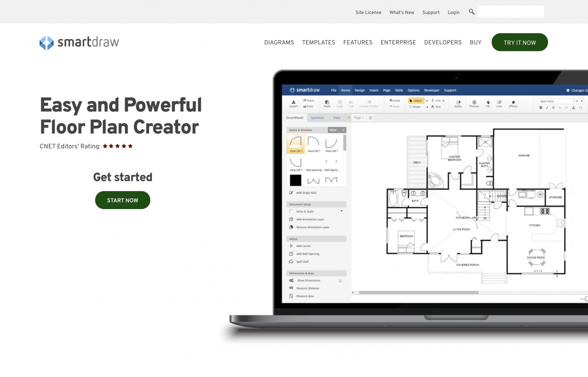Click the TRY IT NOW button
Viewport: 588px width, 377px height.
pos(520,42)
